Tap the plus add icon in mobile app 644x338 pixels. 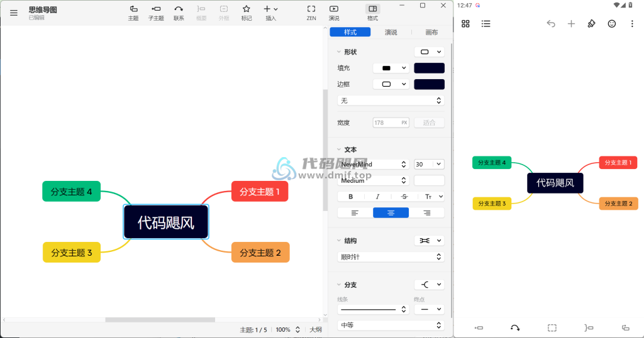point(571,24)
